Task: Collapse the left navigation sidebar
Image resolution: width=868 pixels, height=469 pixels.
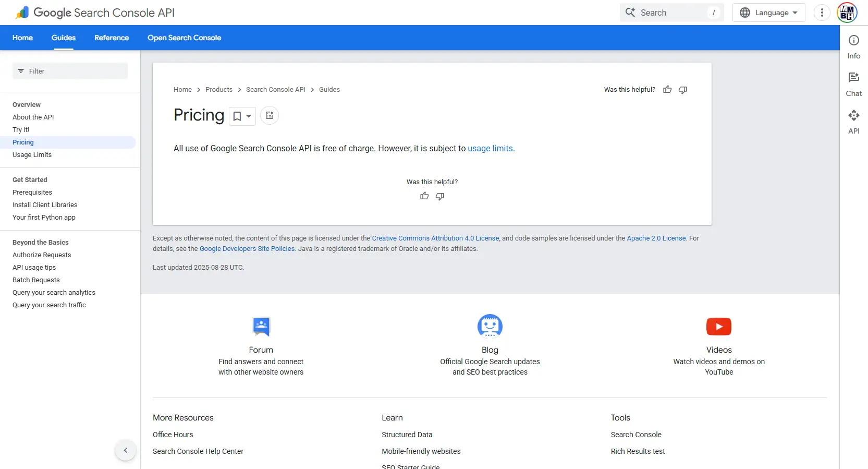Action: point(126,450)
